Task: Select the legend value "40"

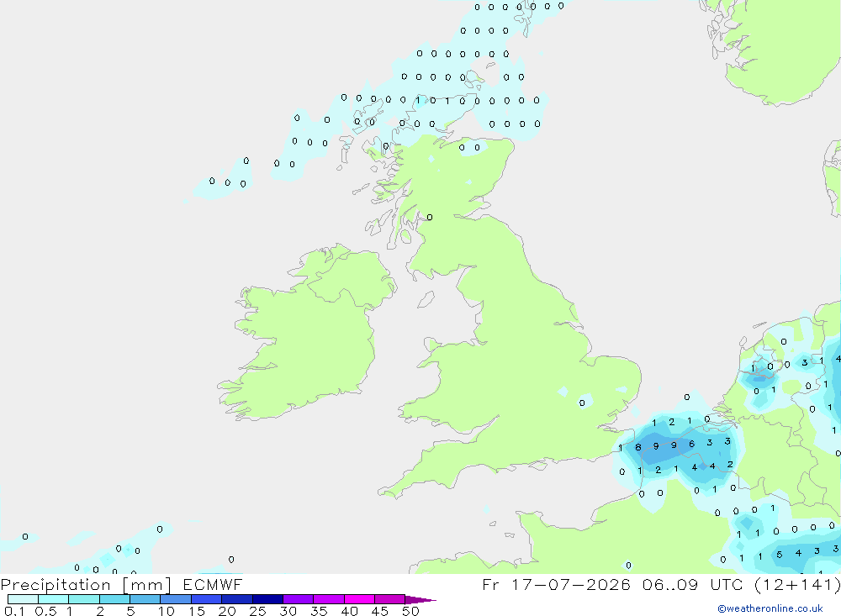Action: point(350,611)
